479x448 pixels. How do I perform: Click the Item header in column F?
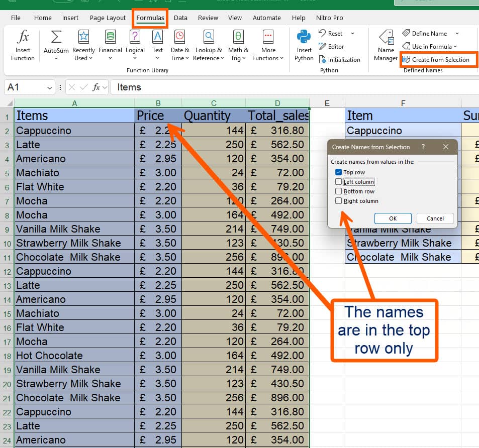(x=403, y=116)
